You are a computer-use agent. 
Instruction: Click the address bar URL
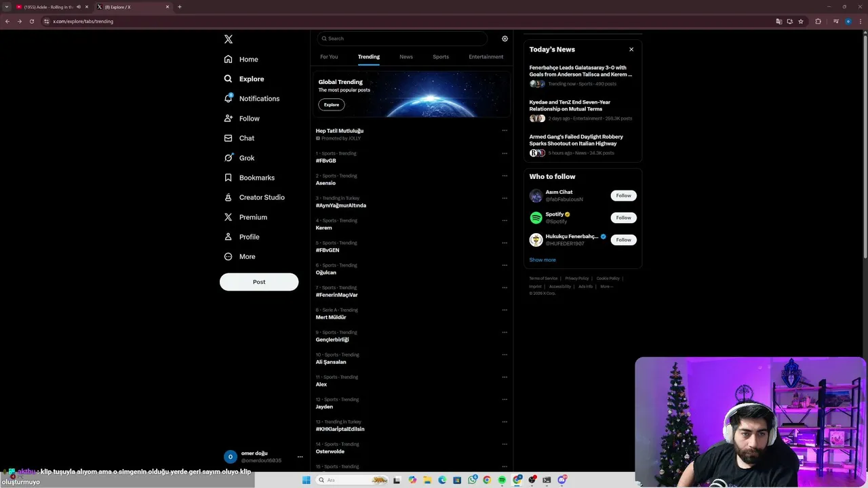[x=83, y=21]
